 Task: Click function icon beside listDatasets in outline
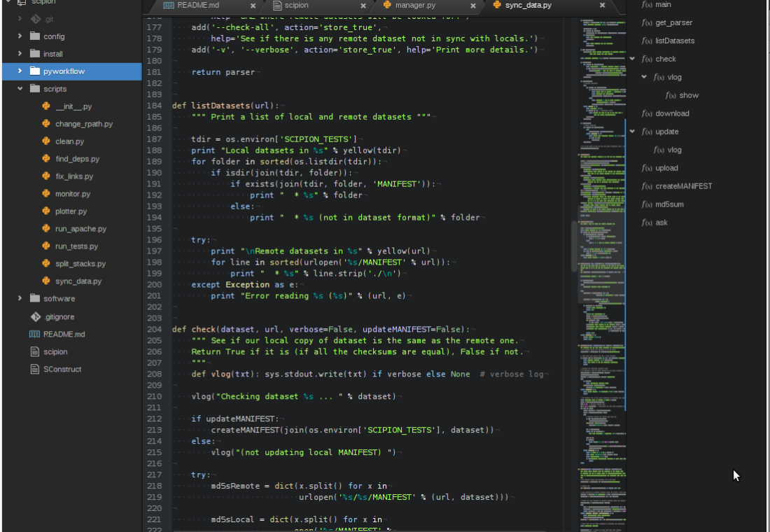[x=647, y=41]
